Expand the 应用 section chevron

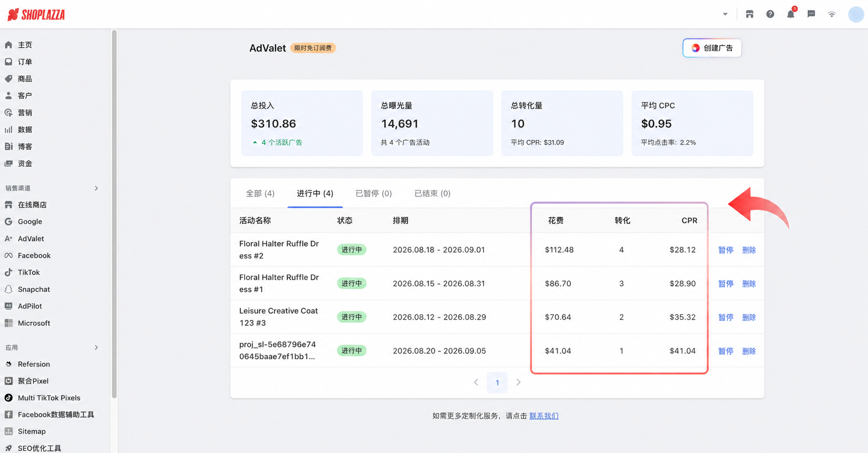[97, 347]
